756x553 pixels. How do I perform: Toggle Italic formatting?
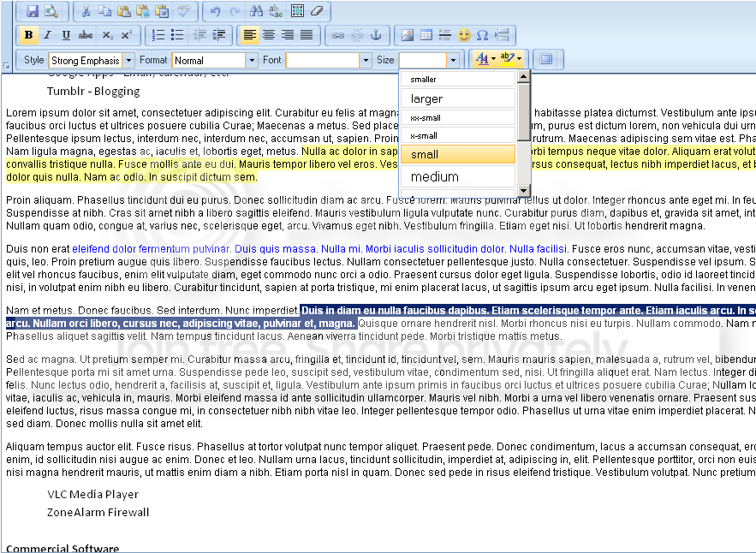click(47, 35)
